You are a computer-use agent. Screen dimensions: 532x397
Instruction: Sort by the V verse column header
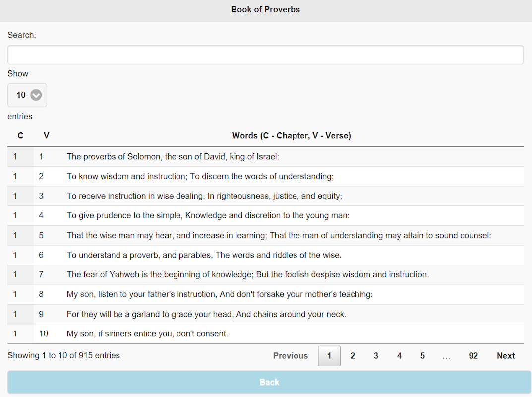(x=47, y=136)
